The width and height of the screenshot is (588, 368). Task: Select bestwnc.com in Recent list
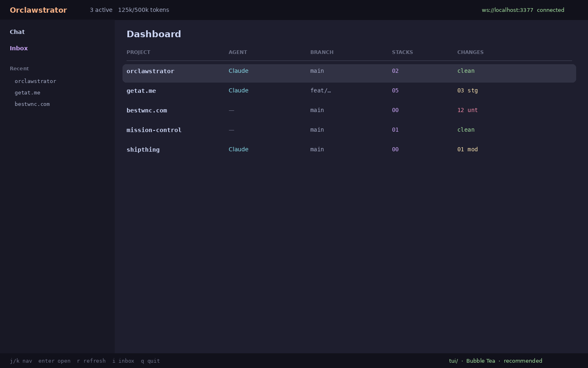32,104
